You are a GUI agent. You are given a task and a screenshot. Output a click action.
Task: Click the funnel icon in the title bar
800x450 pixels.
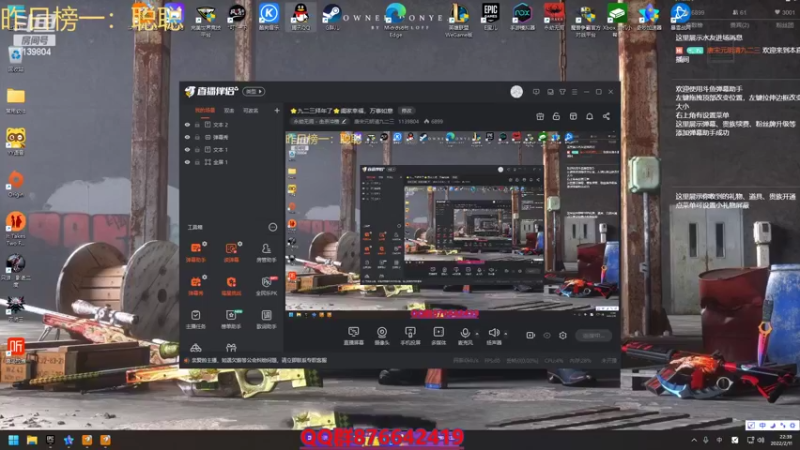tap(562, 92)
